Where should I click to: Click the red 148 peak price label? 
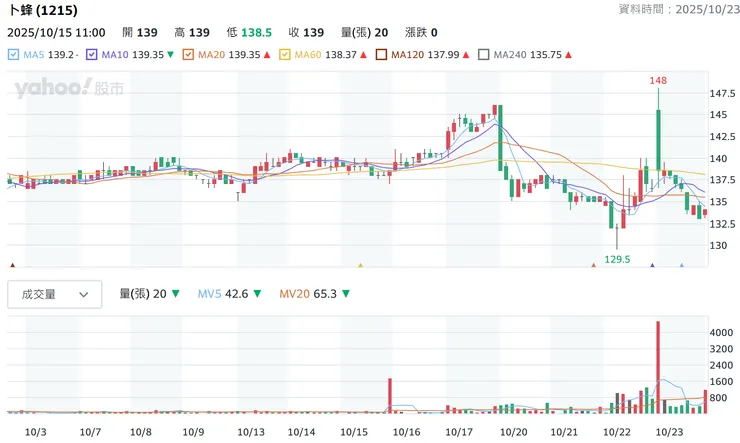tap(658, 81)
